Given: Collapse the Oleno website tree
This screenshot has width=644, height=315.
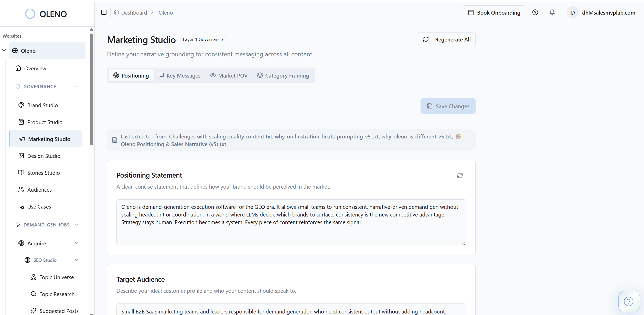Looking at the screenshot, I should pos(4,51).
